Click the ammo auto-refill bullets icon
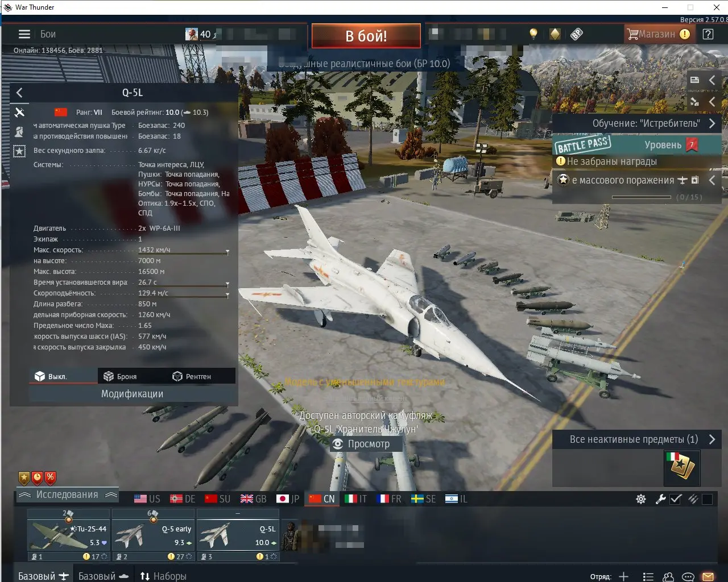 coord(693,499)
